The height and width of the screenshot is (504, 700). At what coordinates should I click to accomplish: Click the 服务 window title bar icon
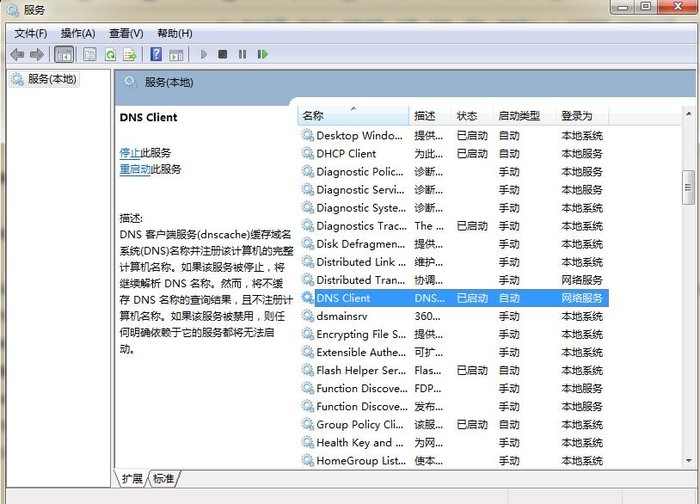coord(12,9)
